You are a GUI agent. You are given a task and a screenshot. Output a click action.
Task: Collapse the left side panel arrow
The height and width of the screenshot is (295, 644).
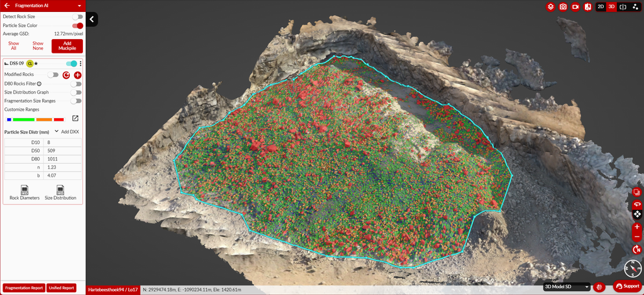tap(92, 19)
